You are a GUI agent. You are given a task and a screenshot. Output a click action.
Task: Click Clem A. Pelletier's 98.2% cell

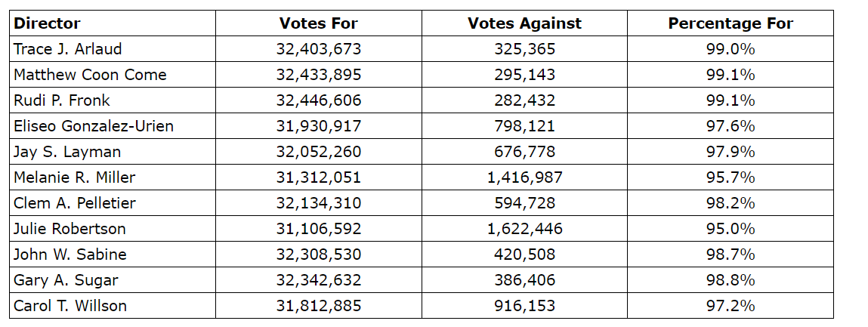pyautogui.click(x=731, y=203)
